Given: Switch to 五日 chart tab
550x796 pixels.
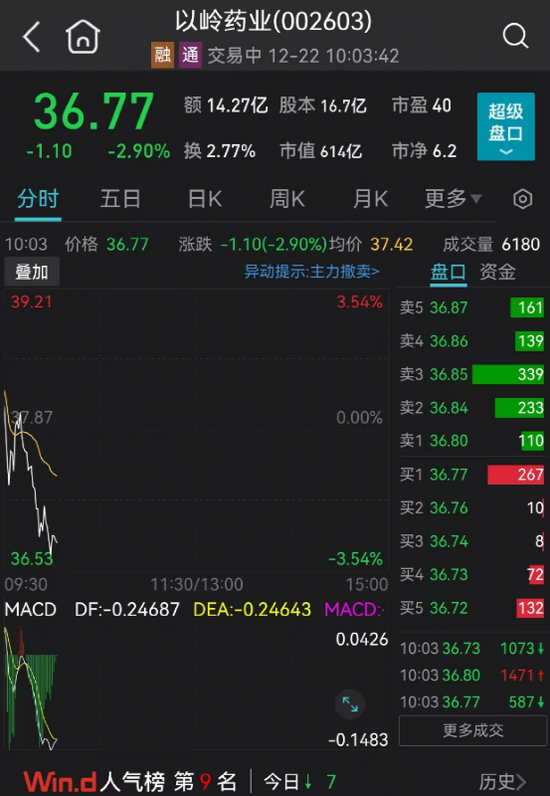Looking at the screenshot, I should [x=120, y=198].
